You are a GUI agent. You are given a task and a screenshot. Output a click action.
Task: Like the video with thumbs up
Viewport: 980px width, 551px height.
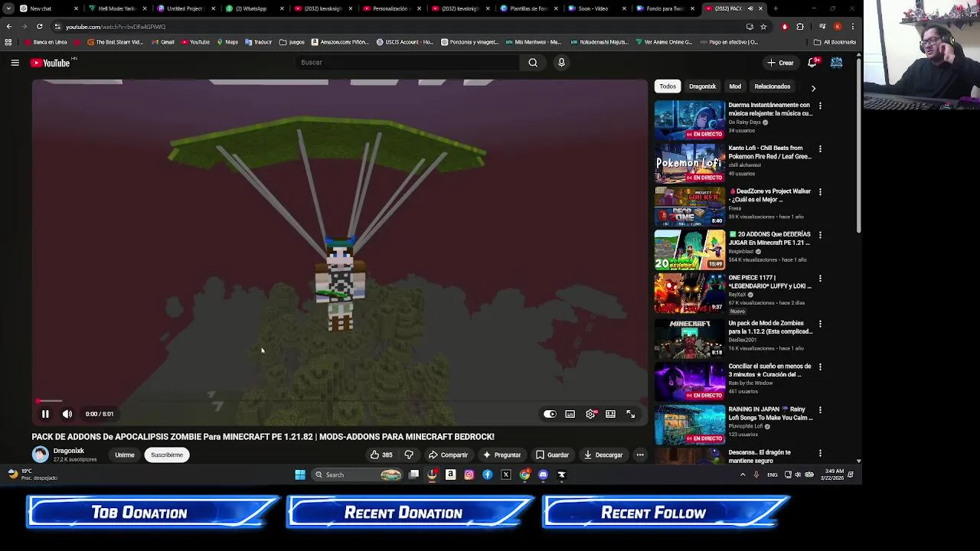tap(381, 455)
